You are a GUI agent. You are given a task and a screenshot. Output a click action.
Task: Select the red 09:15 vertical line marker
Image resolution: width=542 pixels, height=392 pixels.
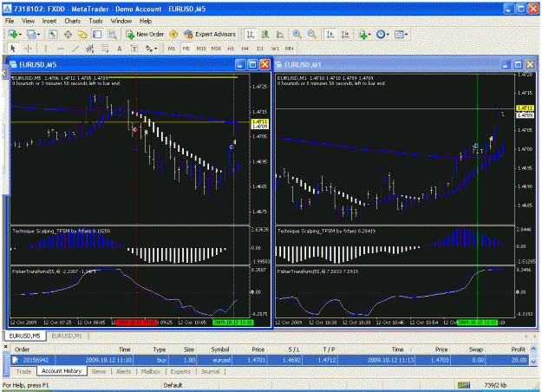tap(137, 322)
